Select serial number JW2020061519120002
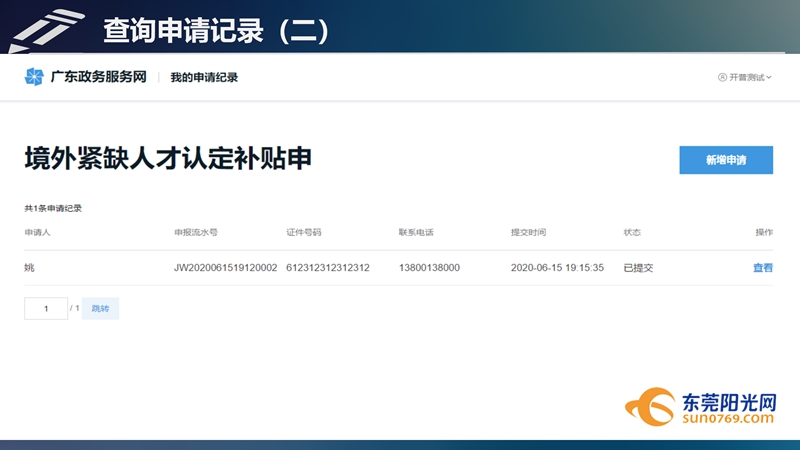The width and height of the screenshot is (800, 450). tap(225, 268)
